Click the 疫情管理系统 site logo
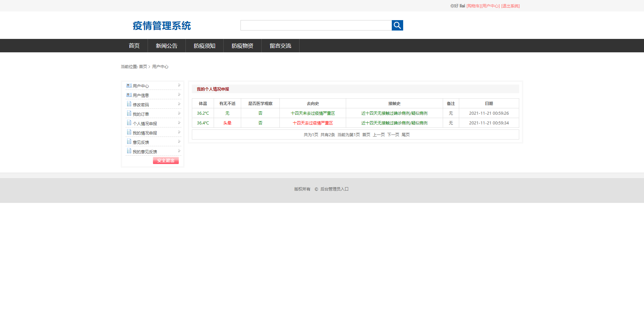Viewport: 644px width, 325px height. click(x=162, y=26)
